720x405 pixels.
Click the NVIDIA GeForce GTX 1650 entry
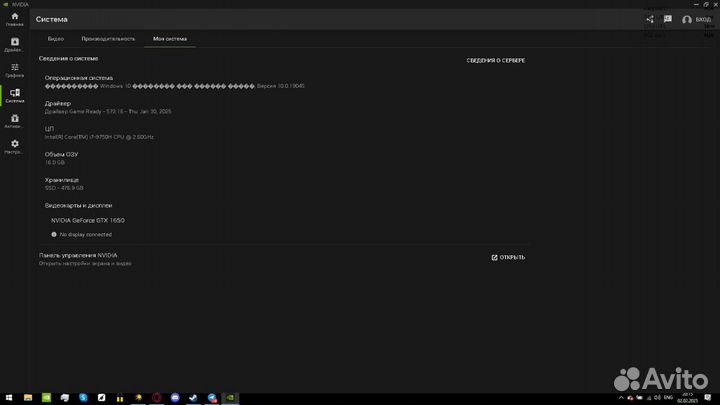click(88, 220)
